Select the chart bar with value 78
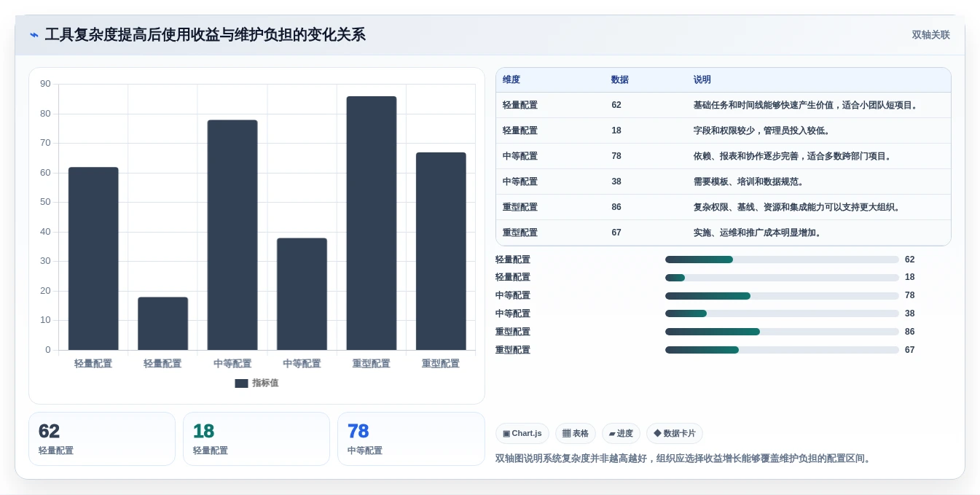Screen dimensions: 980x495 232,235
